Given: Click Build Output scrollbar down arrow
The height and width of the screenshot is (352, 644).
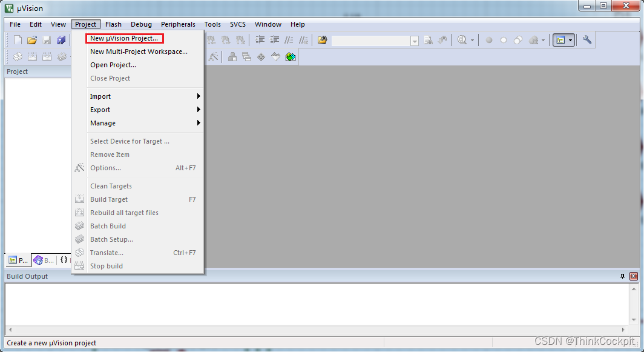Looking at the screenshot, I should pyautogui.click(x=634, y=320).
